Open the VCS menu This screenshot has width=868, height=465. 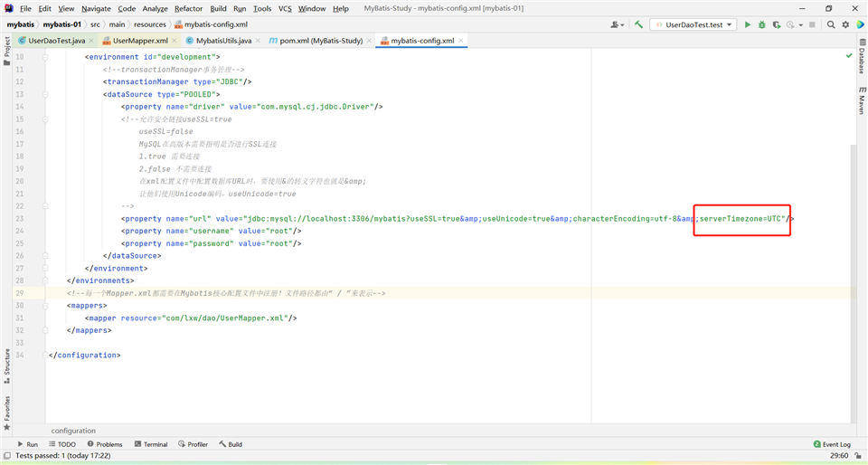click(285, 8)
